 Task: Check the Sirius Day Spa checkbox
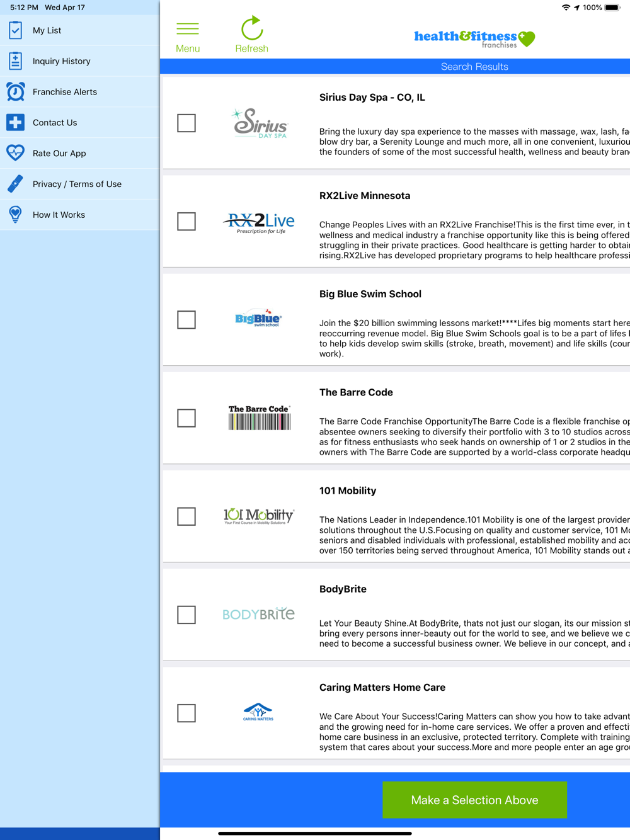tap(186, 123)
